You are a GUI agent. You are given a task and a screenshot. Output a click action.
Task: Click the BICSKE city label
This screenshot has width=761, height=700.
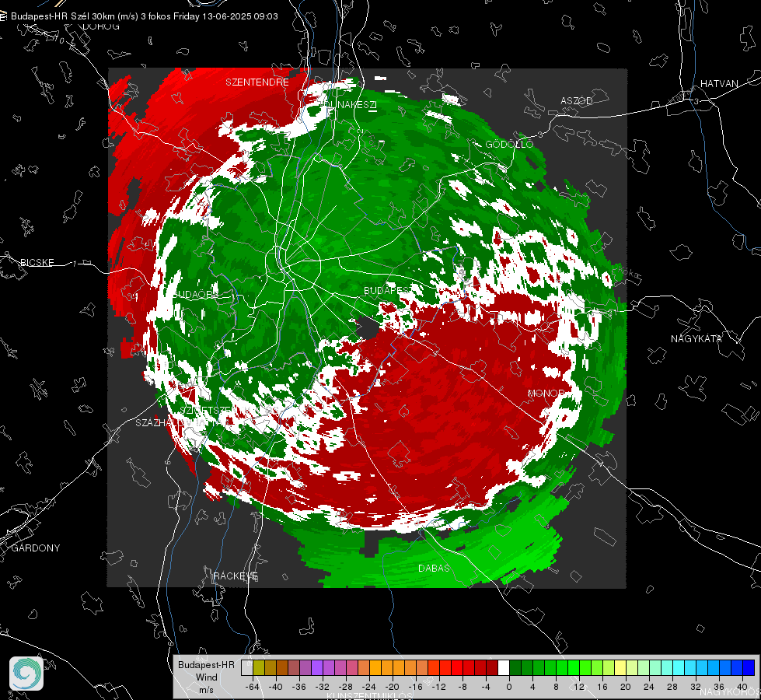(x=37, y=262)
